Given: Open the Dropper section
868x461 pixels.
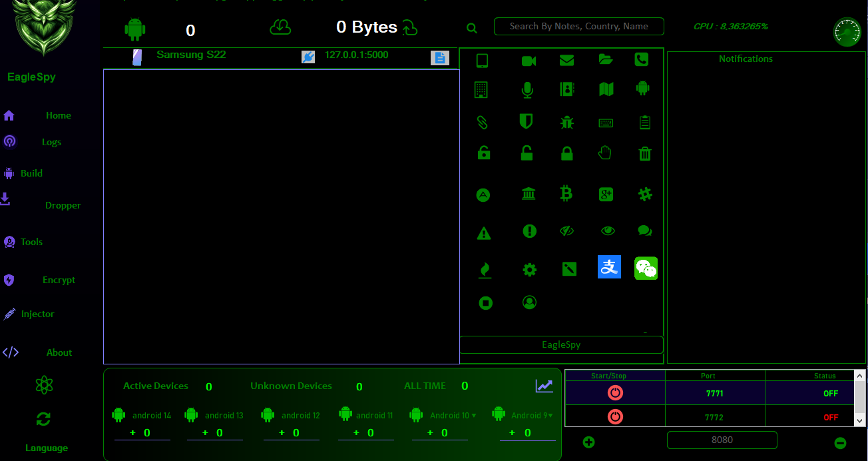Looking at the screenshot, I should tap(63, 205).
